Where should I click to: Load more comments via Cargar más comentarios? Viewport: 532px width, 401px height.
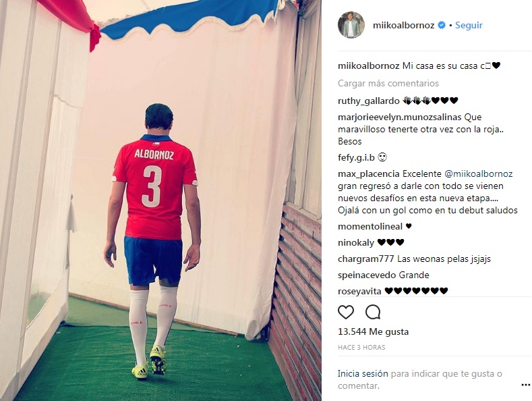click(x=388, y=83)
